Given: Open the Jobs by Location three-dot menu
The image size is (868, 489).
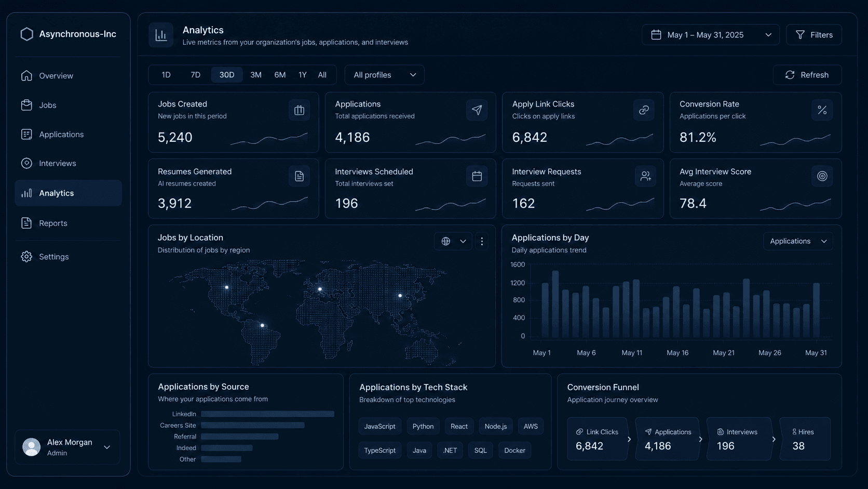Looking at the screenshot, I should 482,241.
